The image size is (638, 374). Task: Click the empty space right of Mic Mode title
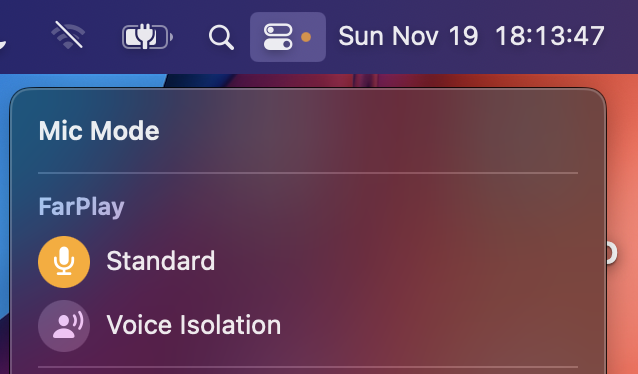coord(368,131)
